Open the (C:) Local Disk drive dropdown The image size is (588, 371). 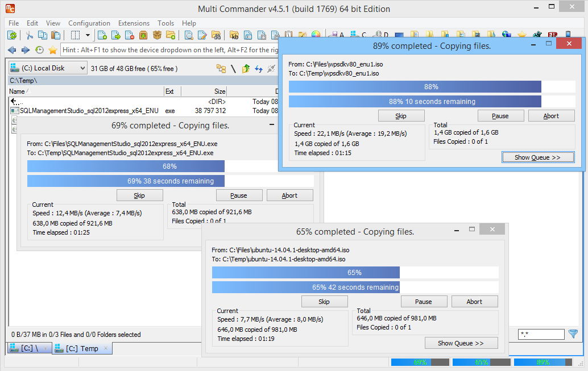coord(48,68)
